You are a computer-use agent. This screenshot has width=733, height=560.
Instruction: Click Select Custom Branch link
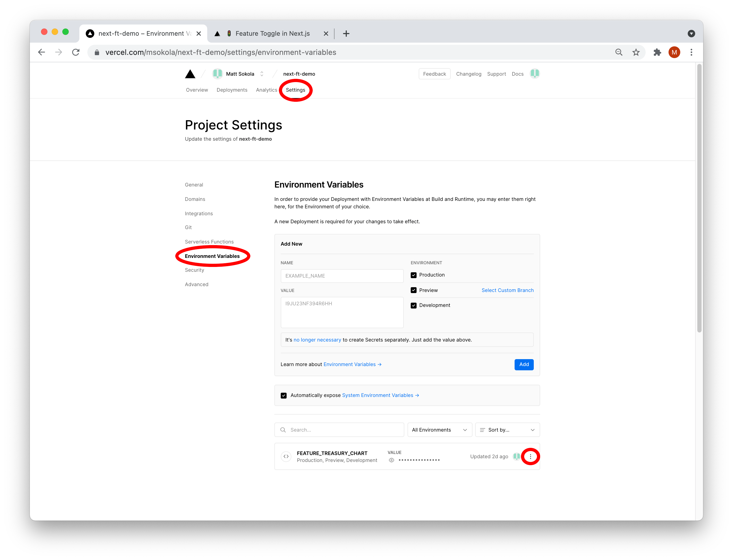pyautogui.click(x=507, y=290)
